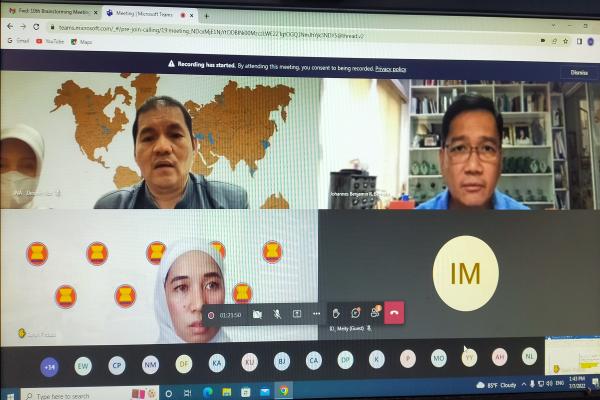This screenshot has height=400, width=600.
Task: Raise your hand in the meeting
Action: (x=336, y=313)
